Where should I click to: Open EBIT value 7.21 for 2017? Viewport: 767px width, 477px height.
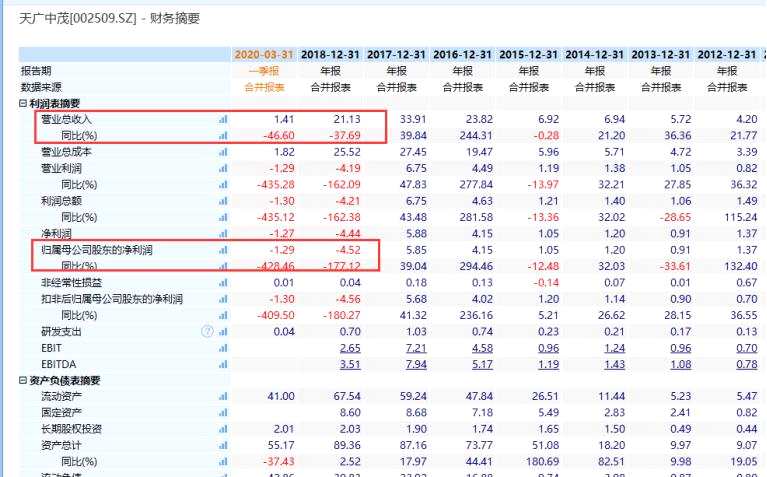coord(416,348)
